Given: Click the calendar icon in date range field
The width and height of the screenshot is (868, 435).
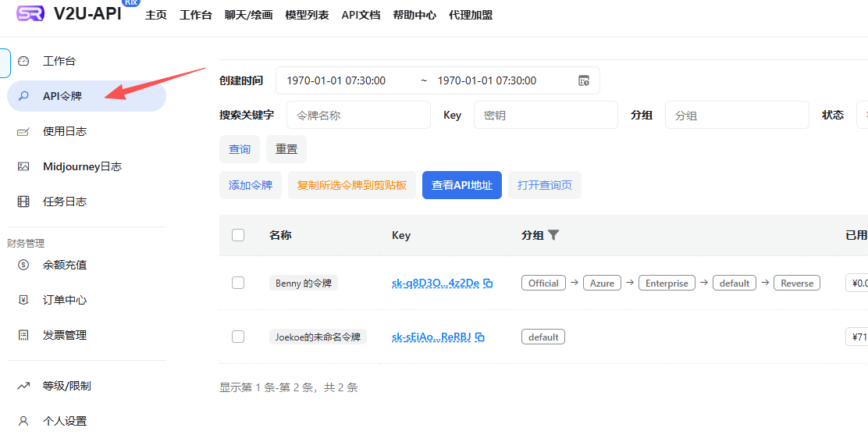Looking at the screenshot, I should pos(583,80).
